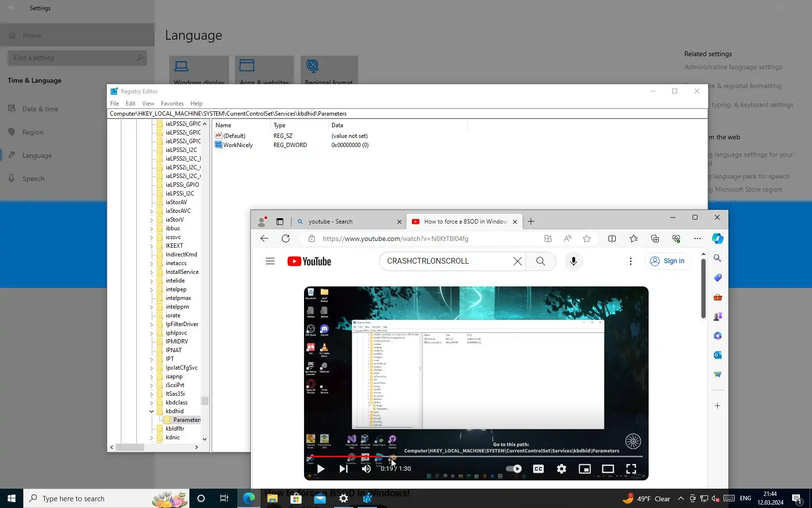The image size is (812, 508).
Task: Open Outlook in the Edge sidebar
Action: click(718, 355)
